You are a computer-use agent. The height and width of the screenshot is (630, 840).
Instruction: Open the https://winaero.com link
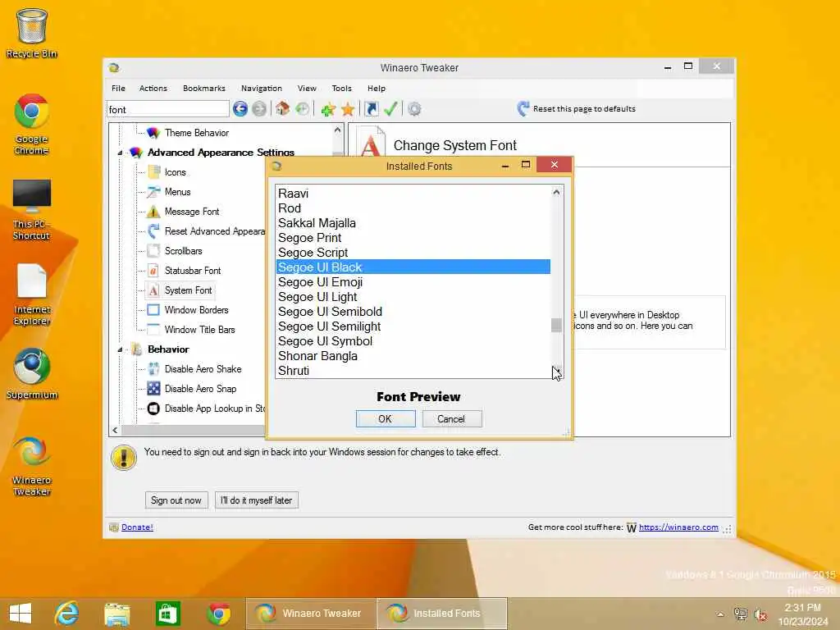(678, 527)
